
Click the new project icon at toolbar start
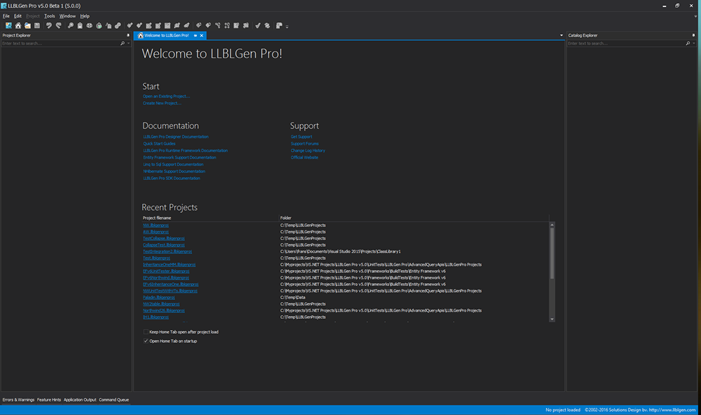(8, 25)
